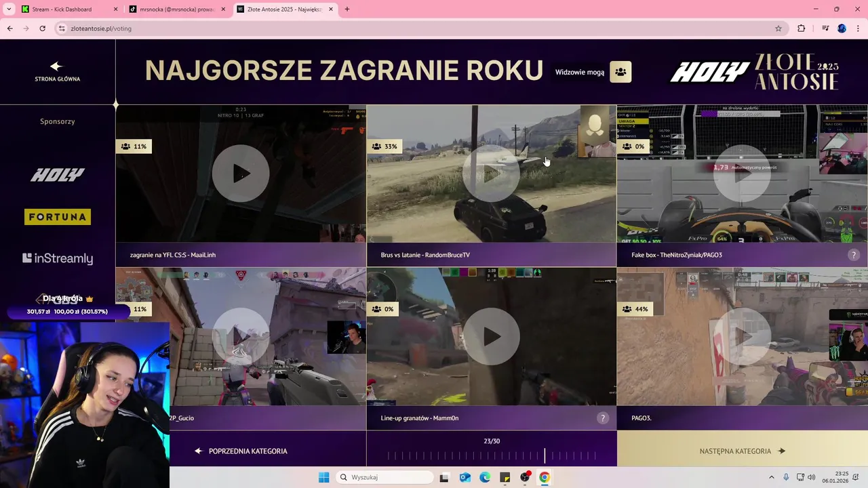This screenshot has width=868, height=488.
Task: Open the browser extensions menu
Action: [x=802, y=28]
